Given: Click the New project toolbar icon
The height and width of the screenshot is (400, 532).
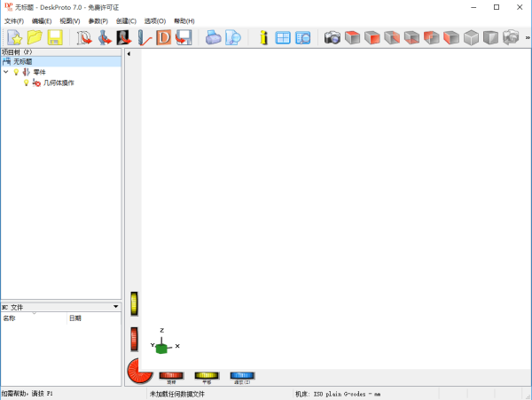Looking at the screenshot, I should coord(15,37).
